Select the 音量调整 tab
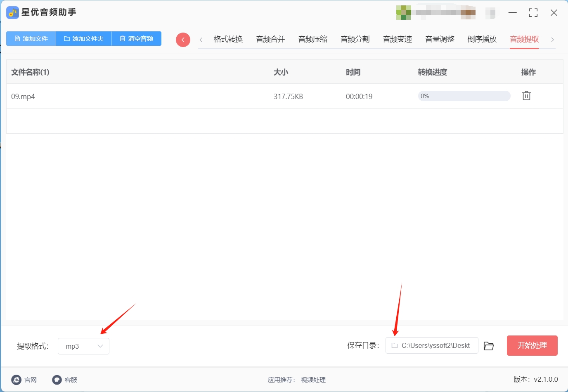 (x=440, y=39)
